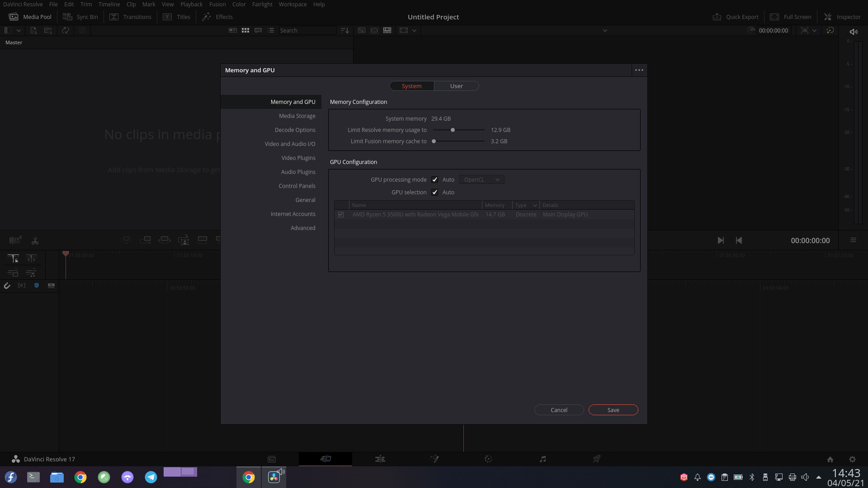The width and height of the screenshot is (868, 488).
Task: Open Telegram from the taskbar
Action: coord(151,477)
